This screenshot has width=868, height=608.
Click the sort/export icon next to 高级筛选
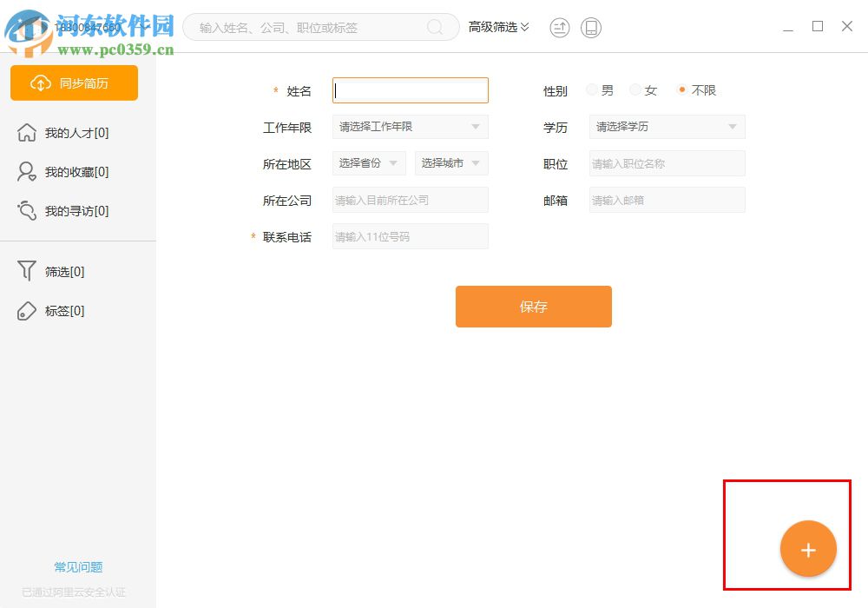tap(559, 27)
